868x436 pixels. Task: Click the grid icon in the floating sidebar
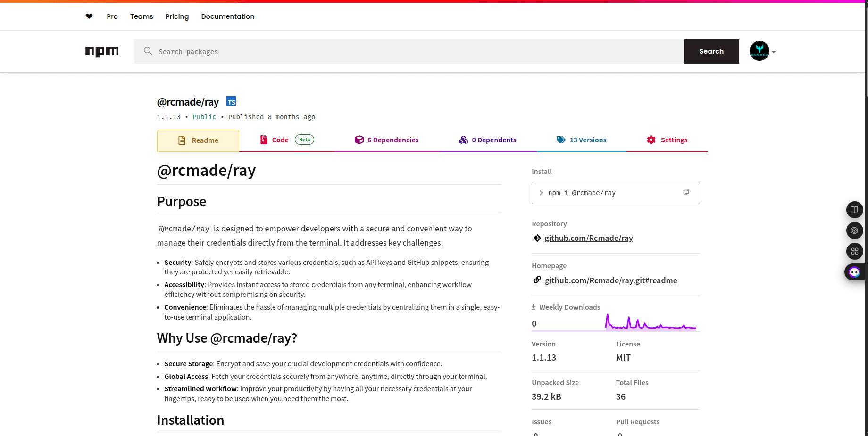pyautogui.click(x=854, y=251)
